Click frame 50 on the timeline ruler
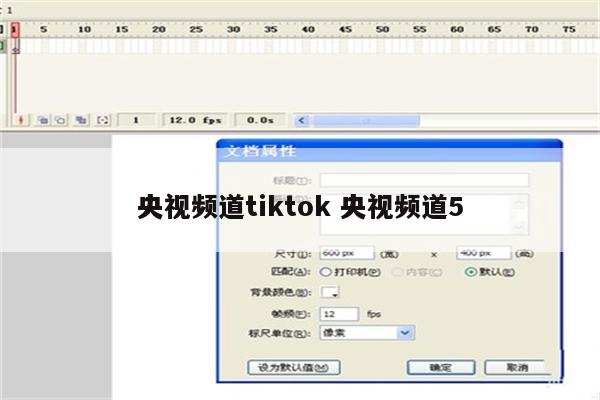Screen dimensions: 600x400 point(382,29)
